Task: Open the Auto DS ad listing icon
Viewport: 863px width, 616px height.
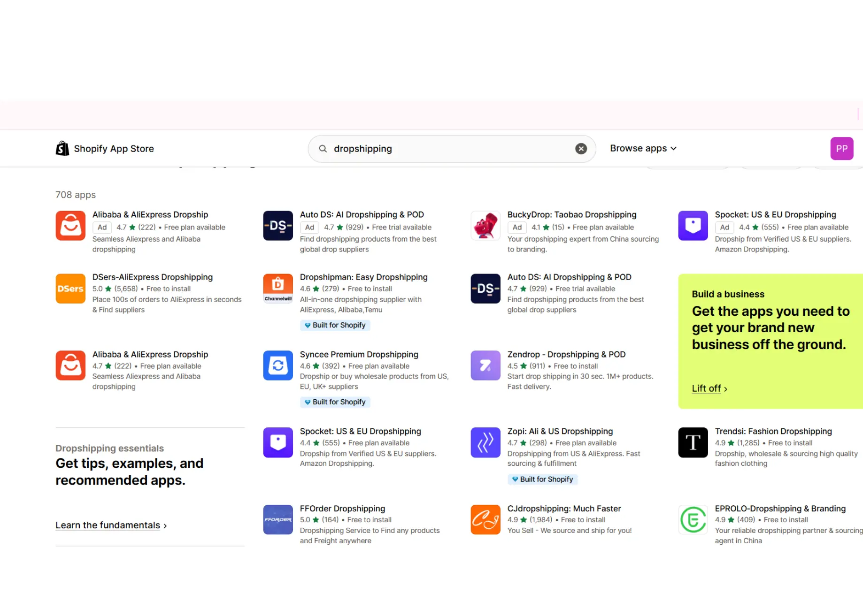Action: point(278,226)
